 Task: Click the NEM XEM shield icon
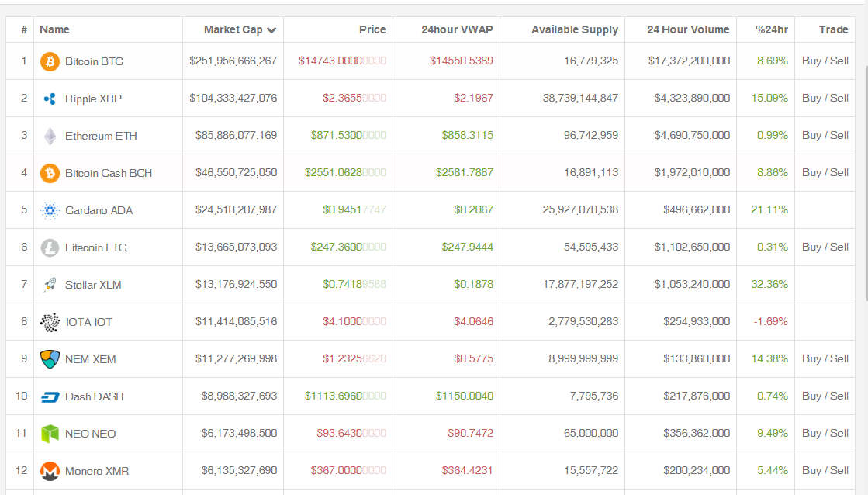50,359
